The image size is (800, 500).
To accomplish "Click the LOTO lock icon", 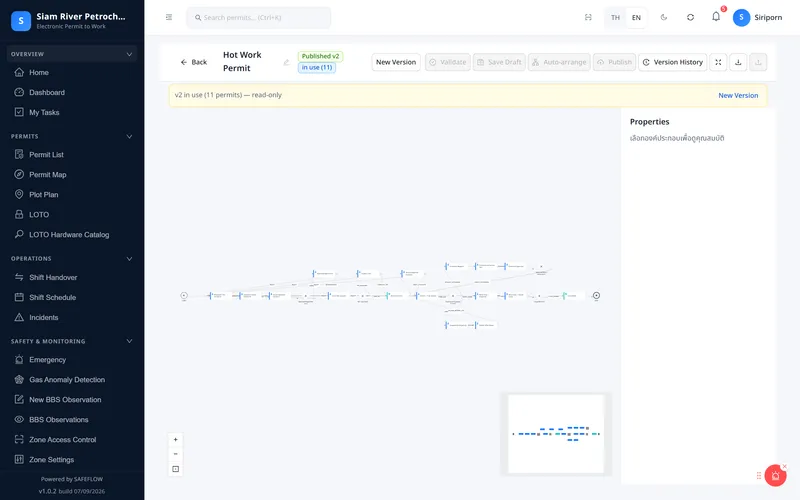I will click(x=19, y=214).
